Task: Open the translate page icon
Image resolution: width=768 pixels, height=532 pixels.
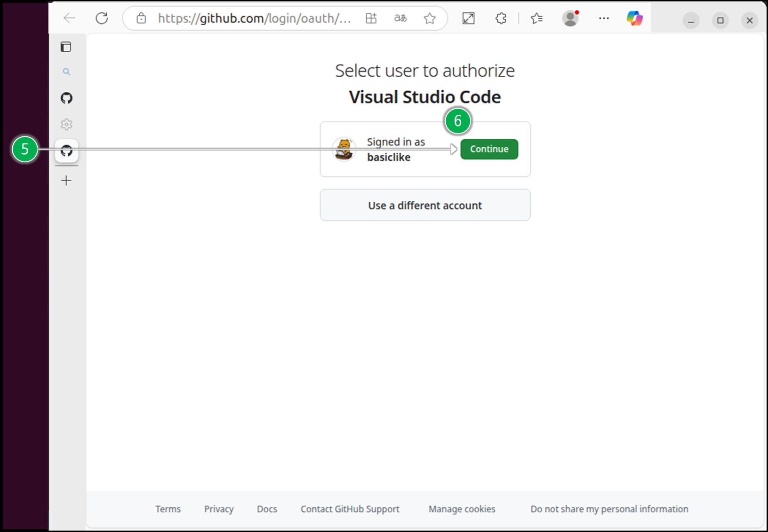Action: (x=400, y=18)
